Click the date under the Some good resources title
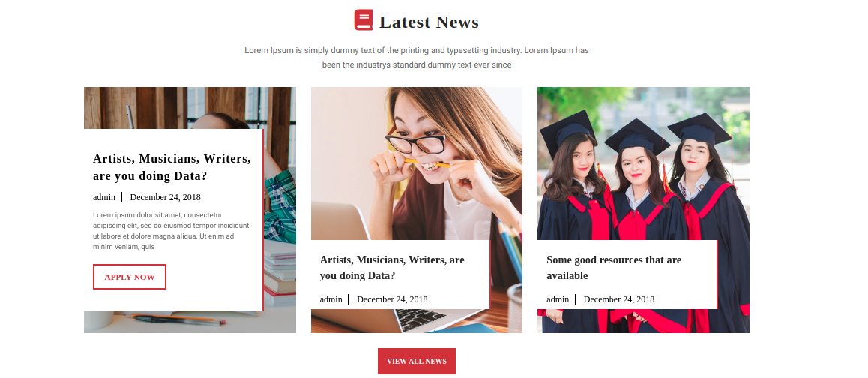Viewport: 868px width, 378px height. click(x=619, y=299)
